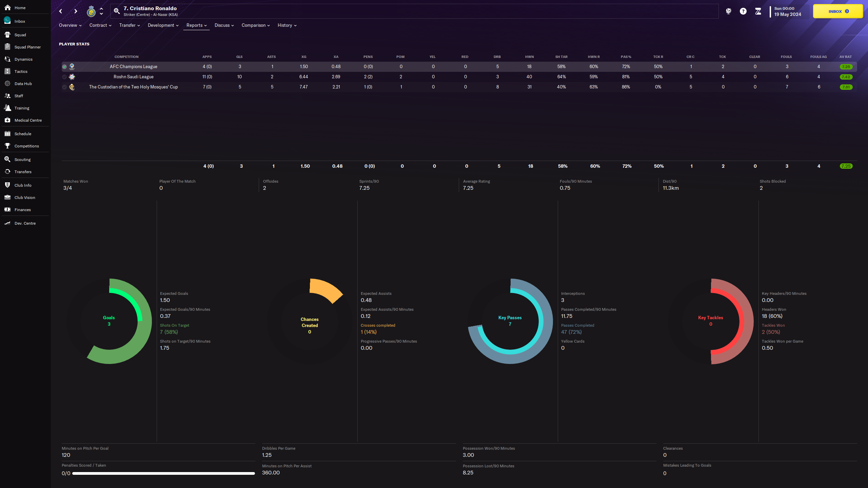Open the FMFC Z logo icon
868x488 pixels.
point(758,11)
